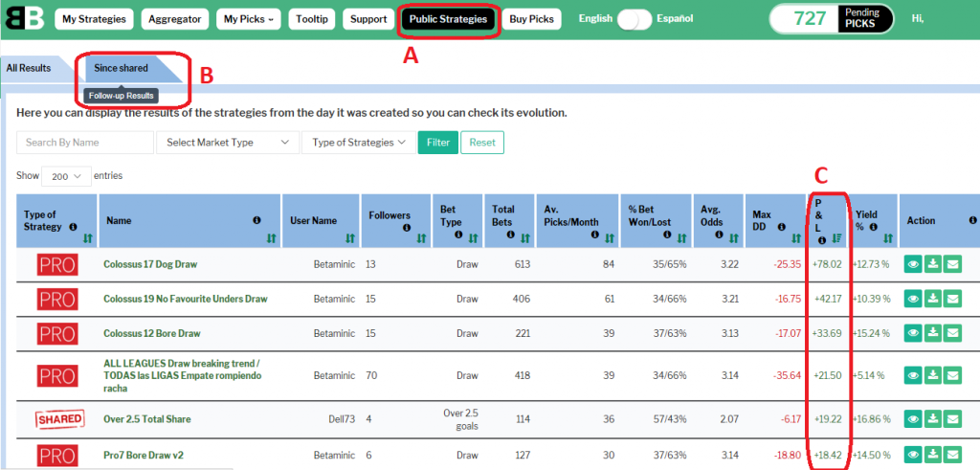
Task: Click the view eye icon for Colossus 17 Dog Draw
Action: (913, 264)
